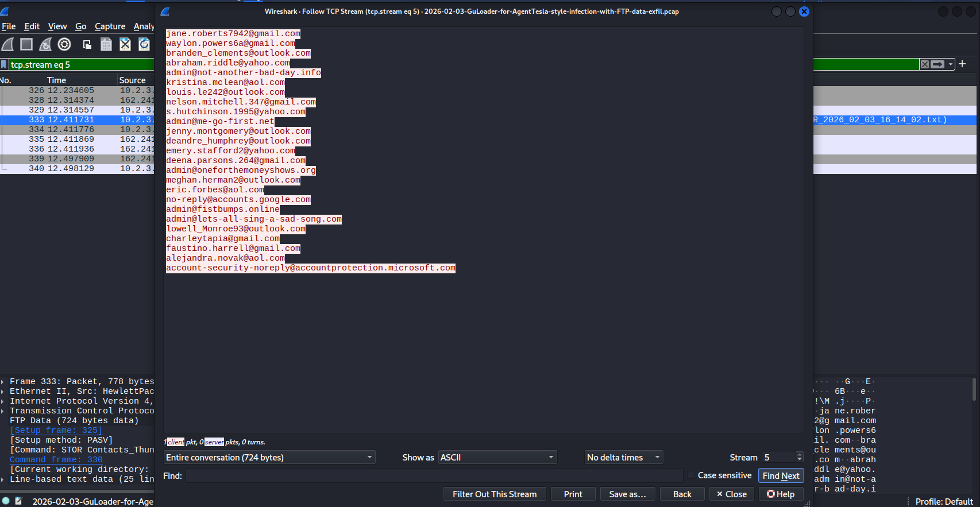Click the Print button

(x=573, y=494)
